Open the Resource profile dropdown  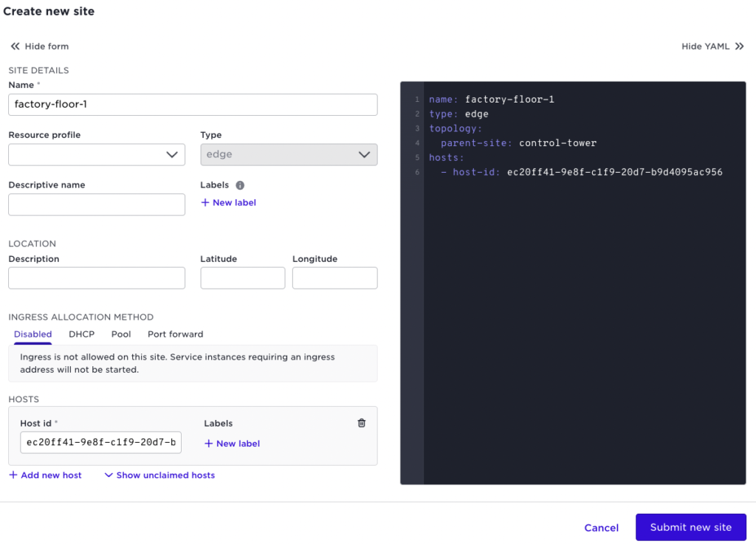coord(96,154)
